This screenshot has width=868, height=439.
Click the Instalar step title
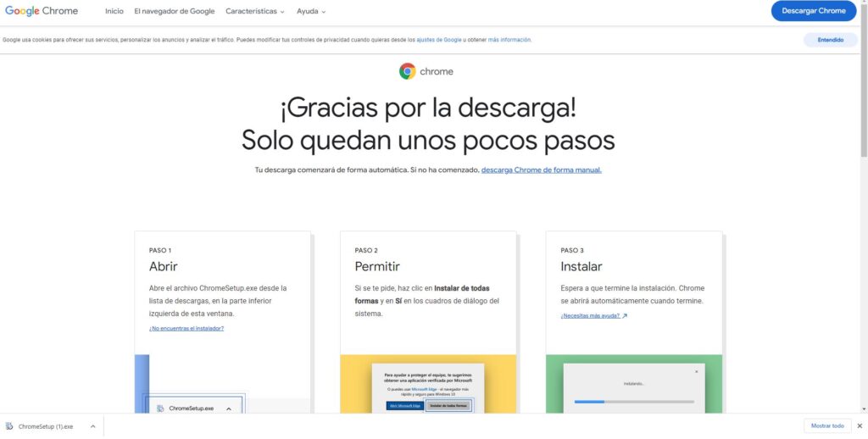click(581, 266)
